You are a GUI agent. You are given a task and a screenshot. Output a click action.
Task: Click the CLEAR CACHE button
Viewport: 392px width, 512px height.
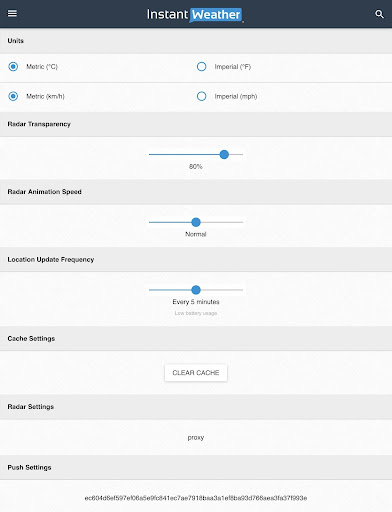click(196, 373)
